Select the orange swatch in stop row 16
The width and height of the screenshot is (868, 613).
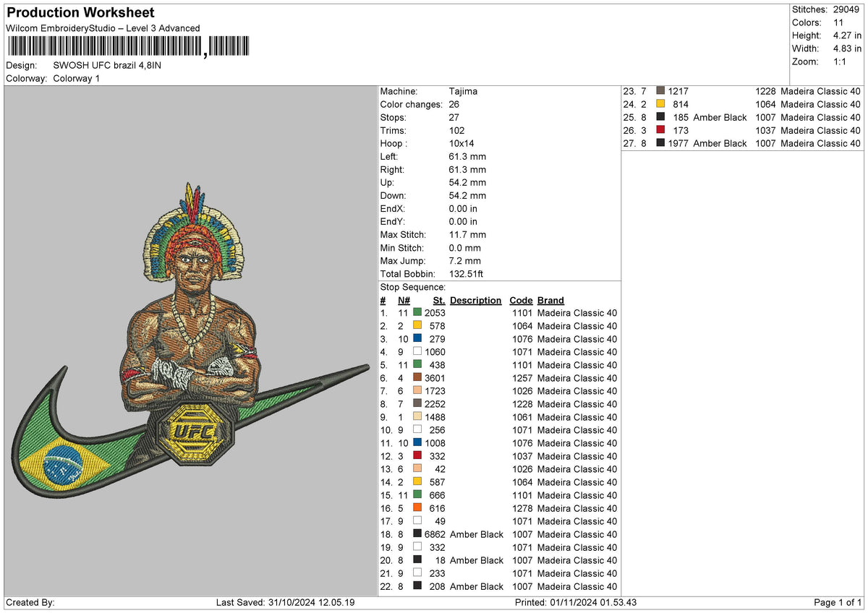tap(417, 508)
